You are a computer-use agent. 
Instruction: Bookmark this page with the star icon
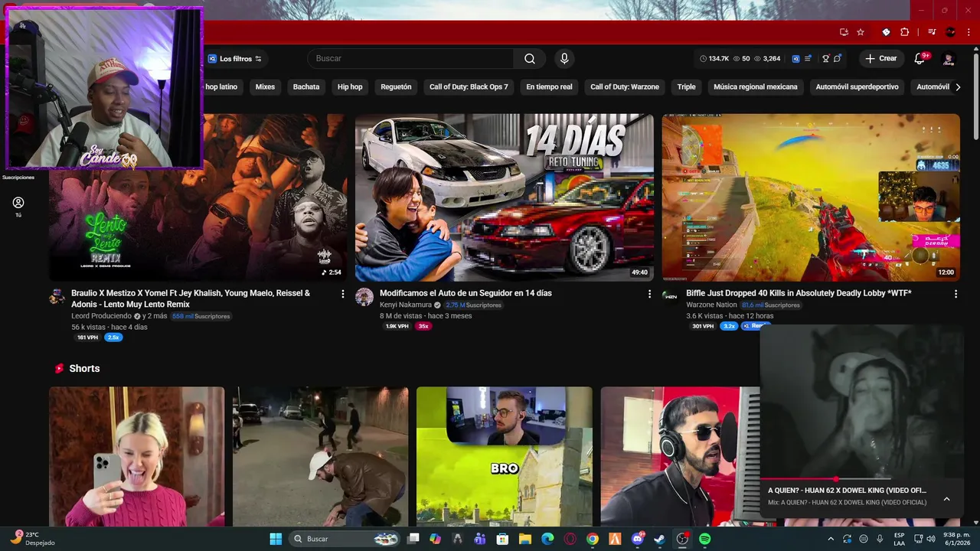click(861, 32)
